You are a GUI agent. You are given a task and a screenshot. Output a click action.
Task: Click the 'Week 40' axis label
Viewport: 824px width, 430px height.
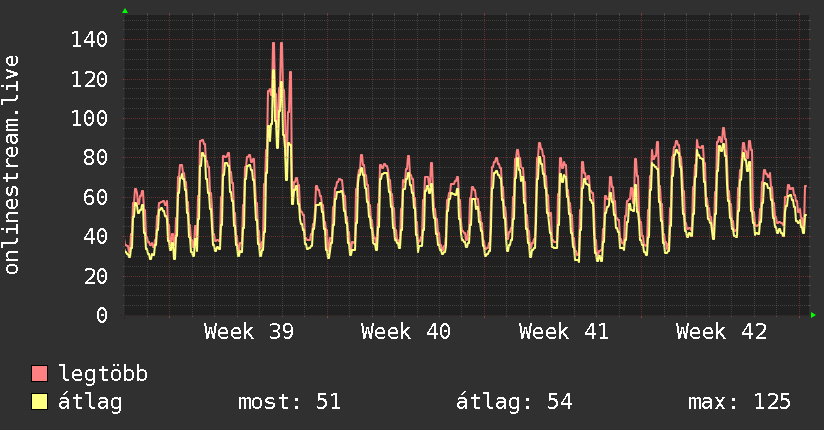[x=406, y=332]
